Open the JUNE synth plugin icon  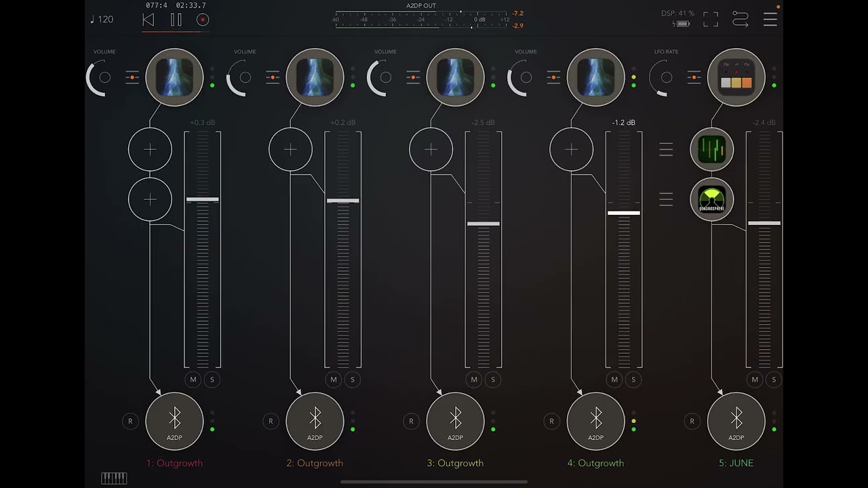point(736,77)
